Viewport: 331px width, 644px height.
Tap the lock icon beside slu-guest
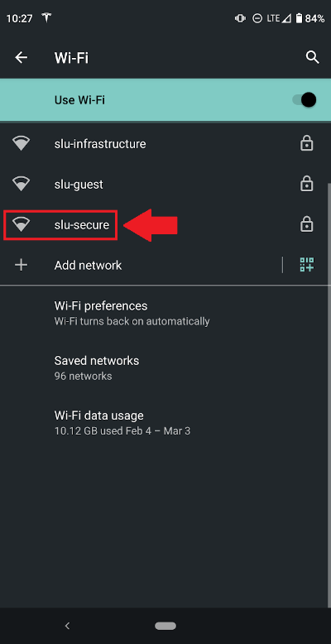pos(306,184)
